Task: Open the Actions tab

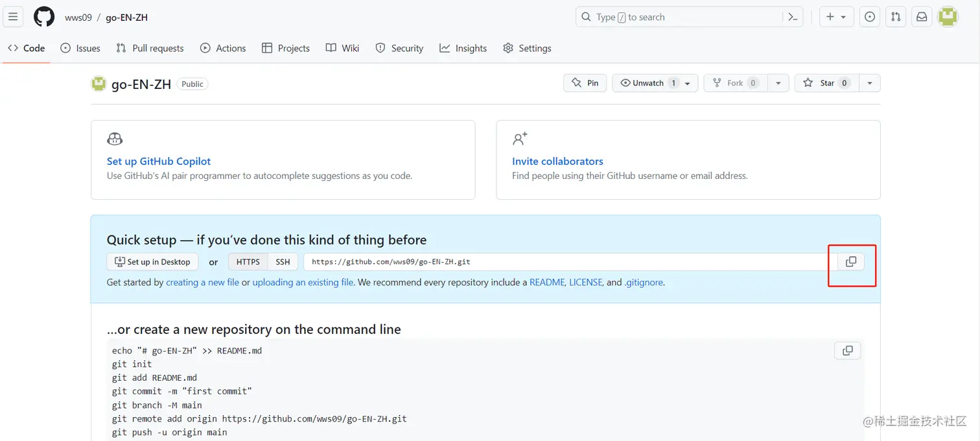Action: 223,48
